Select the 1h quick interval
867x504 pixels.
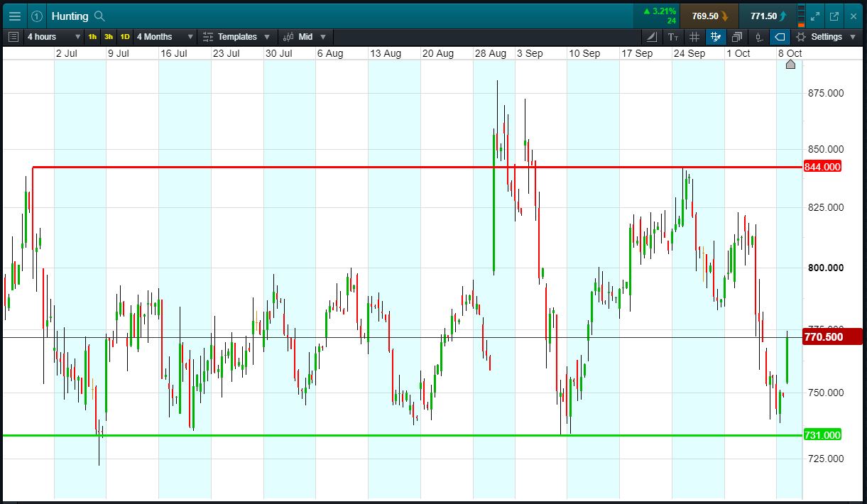[x=93, y=37]
